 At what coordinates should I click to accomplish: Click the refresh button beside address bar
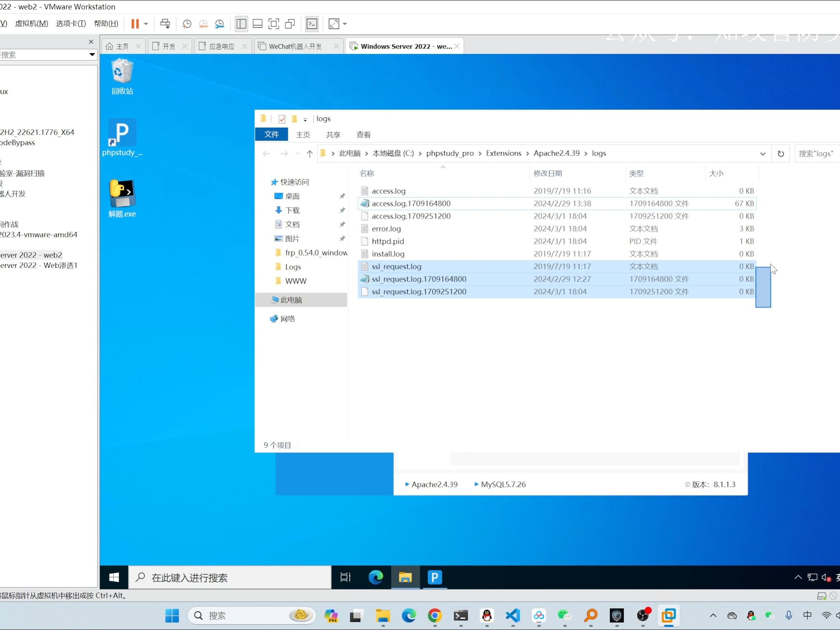click(x=781, y=154)
